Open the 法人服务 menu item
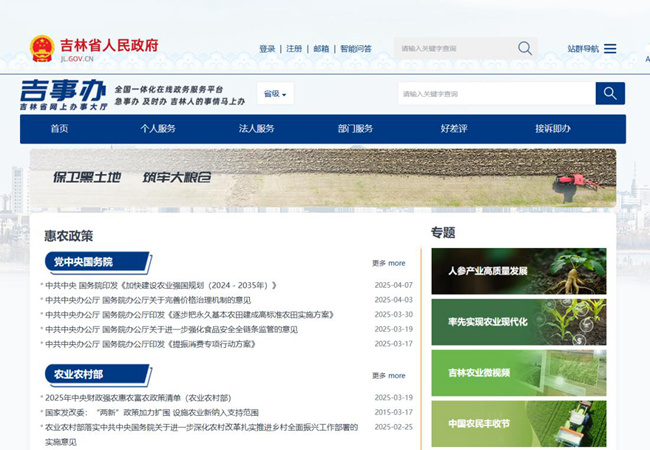650x450 pixels. click(256, 129)
